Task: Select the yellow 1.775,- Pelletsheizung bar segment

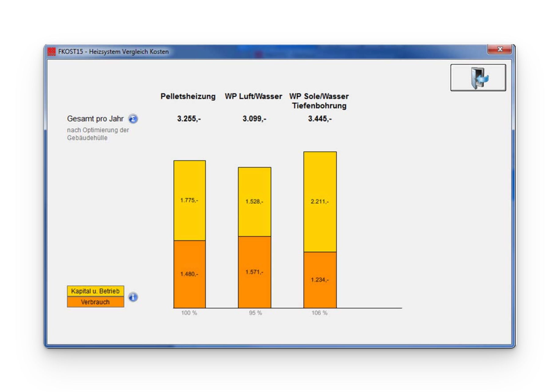Action: pyautogui.click(x=190, y=200)
